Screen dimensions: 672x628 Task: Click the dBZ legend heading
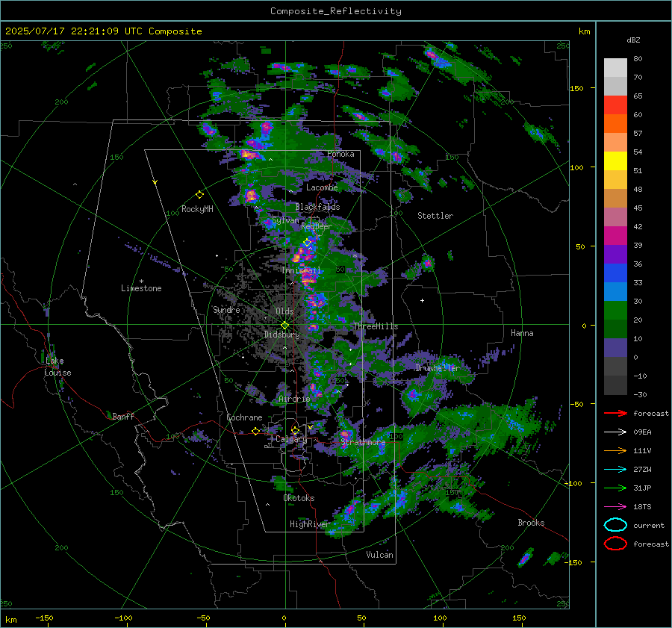[633, 40]
